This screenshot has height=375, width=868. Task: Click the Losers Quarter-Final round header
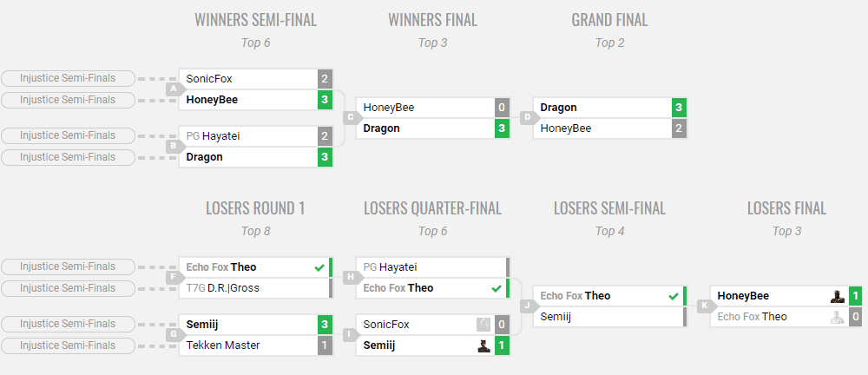point(432,208)
